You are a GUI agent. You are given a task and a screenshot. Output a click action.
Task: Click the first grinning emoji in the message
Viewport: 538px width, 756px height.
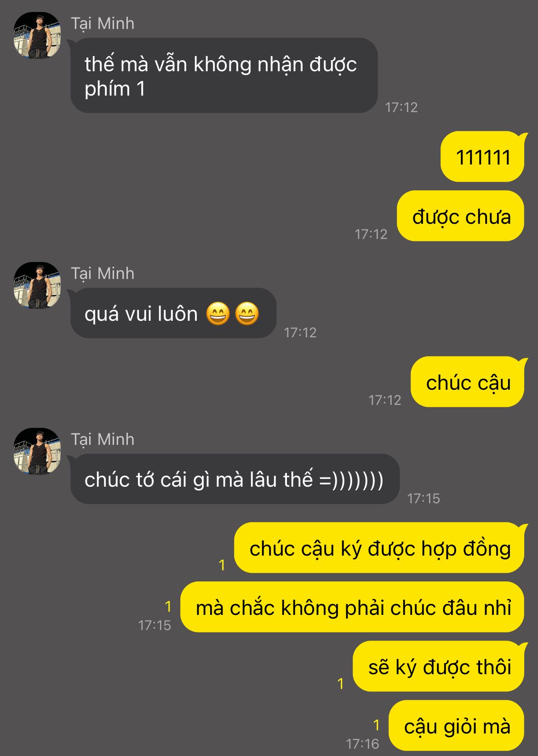218,314
